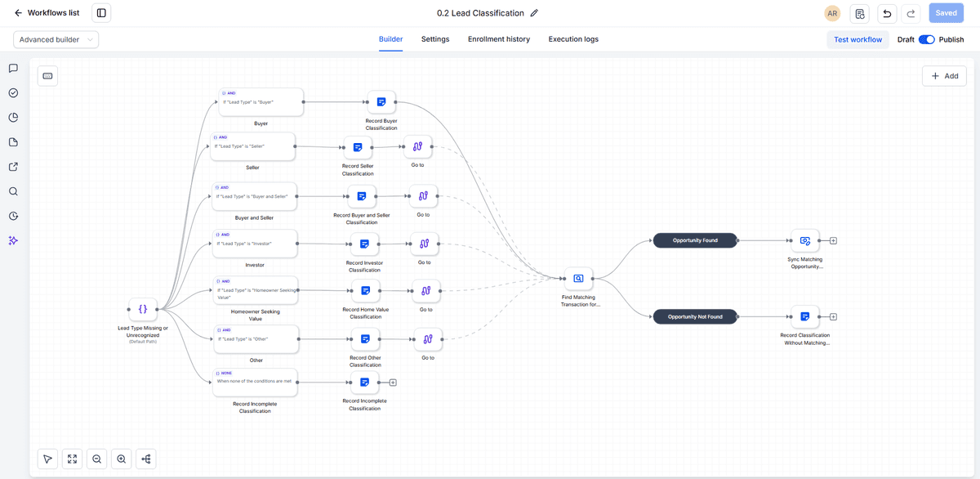Click the auto-arrange layout icon
This screenshot has width=980, height=479.
coord(146,459)
